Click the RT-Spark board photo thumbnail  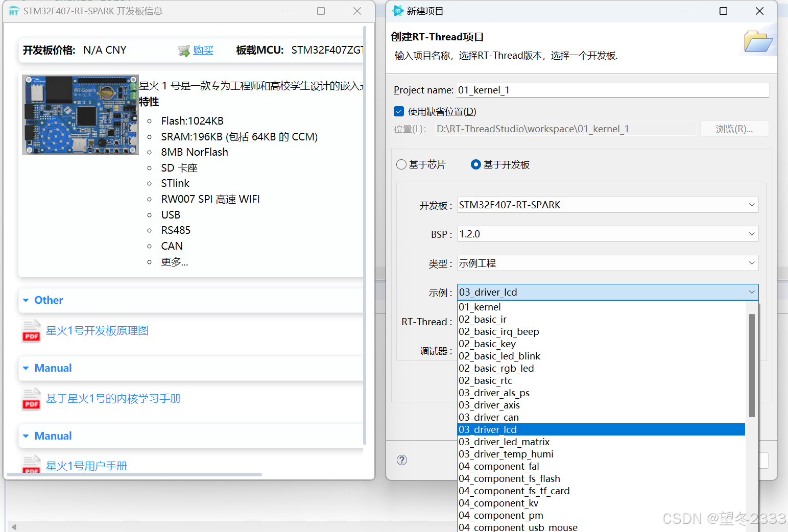pyautogui.click(x=81, y=115)
